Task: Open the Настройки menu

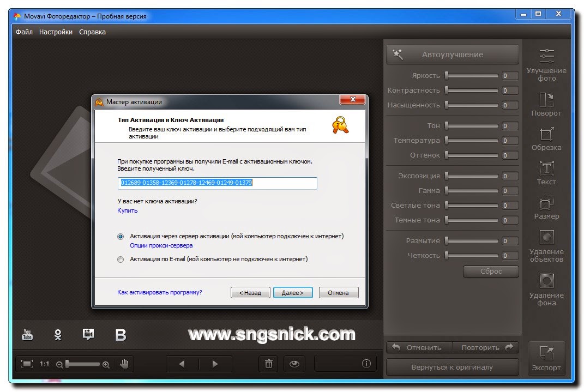Action: coord(56,32)
